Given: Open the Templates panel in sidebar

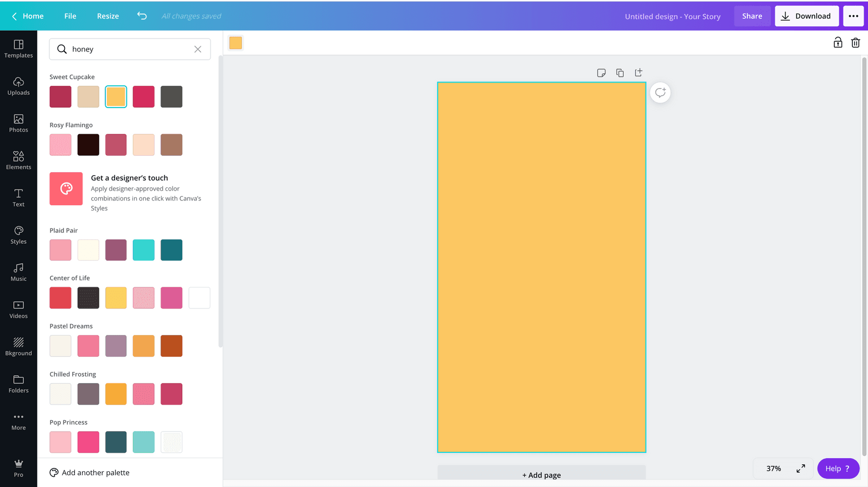Looking at the screenshot, I should [x=18, y=49].
